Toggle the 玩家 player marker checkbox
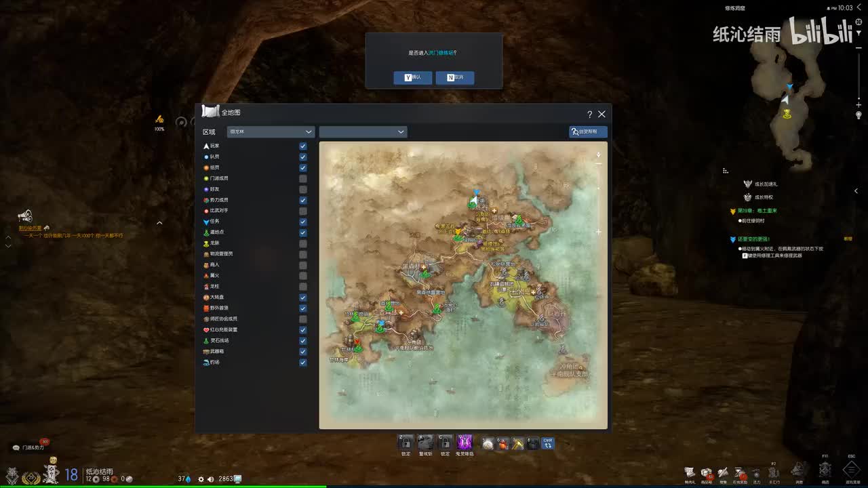 click(x=303, y=146)
